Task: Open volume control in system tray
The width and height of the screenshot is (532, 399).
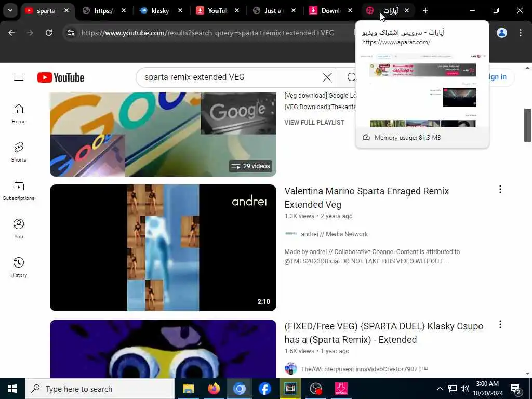Action: pyautogui.click(x=465, y=389)
